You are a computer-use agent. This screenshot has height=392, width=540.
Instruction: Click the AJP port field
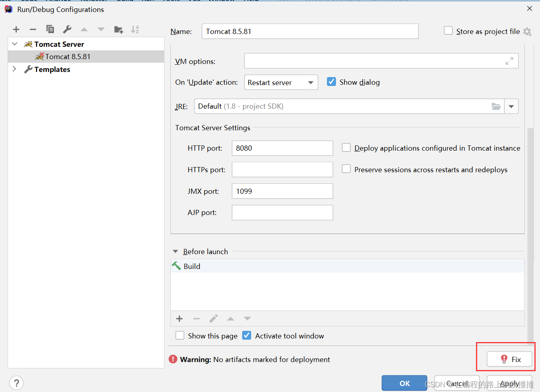tap(282, 213)
